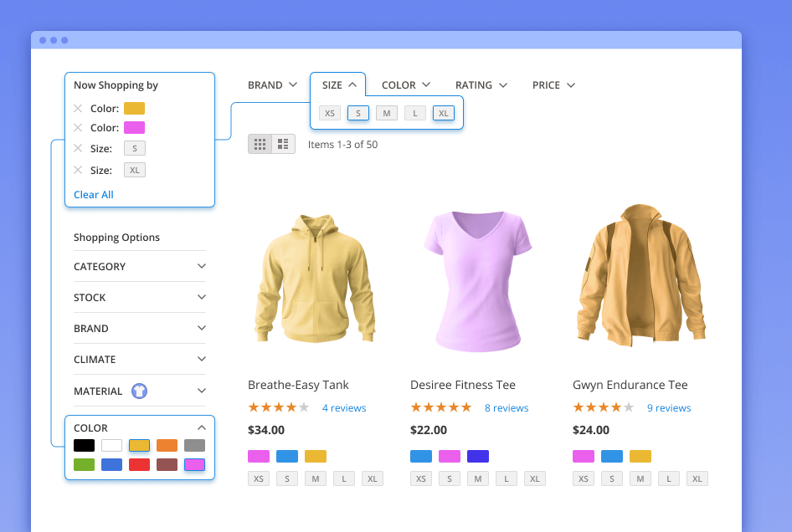
Task: Switch to list view layout
Action: click(283, 143)
